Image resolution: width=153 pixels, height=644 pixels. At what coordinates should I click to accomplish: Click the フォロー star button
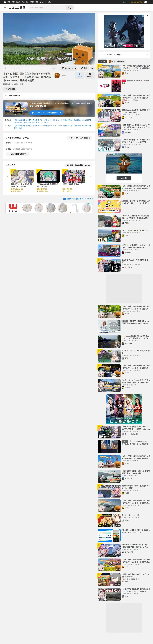tap(79, 75)
